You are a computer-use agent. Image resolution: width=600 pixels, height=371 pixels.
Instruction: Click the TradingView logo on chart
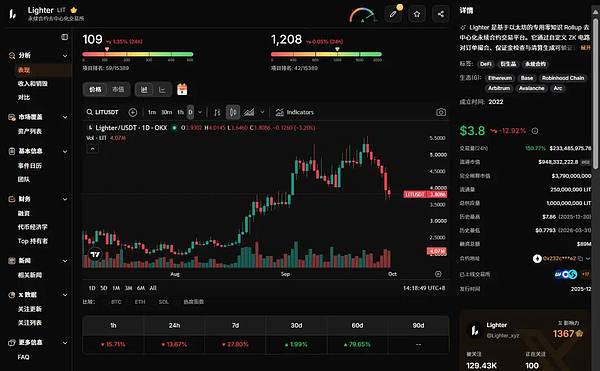pyautogui.click(x=95, y=254)
